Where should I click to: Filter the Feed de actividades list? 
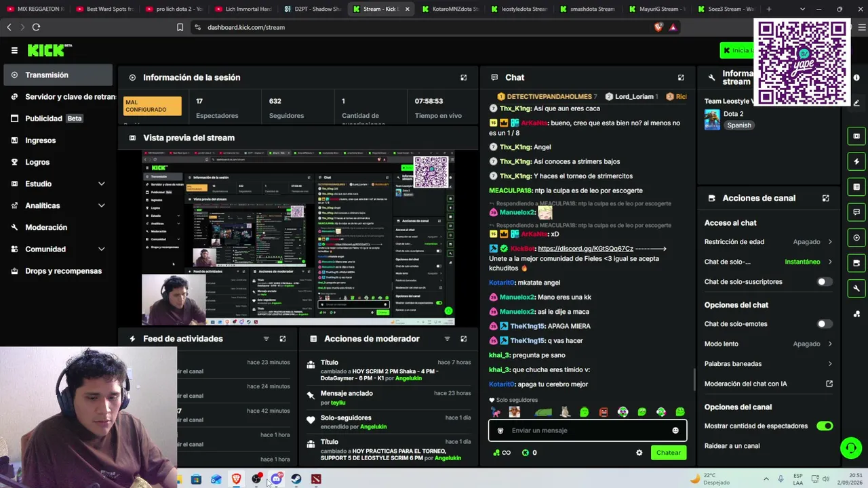[266, 338]
